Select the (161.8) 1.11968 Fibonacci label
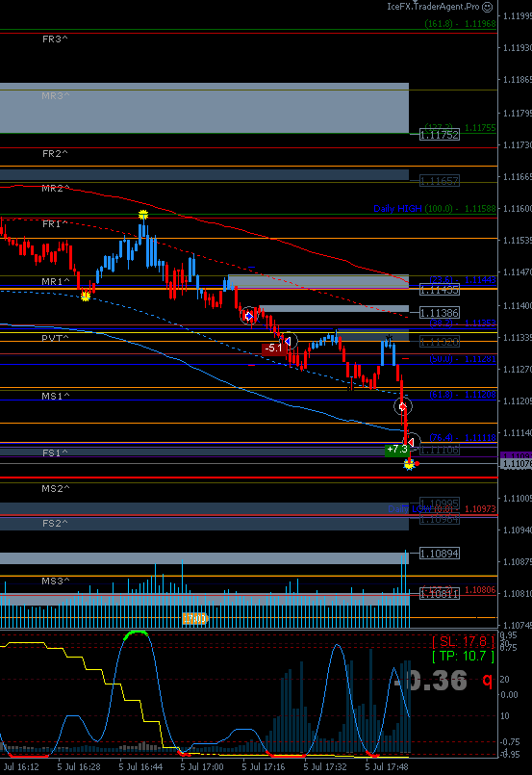Viewport: 532px width, 775px height. 460,24
